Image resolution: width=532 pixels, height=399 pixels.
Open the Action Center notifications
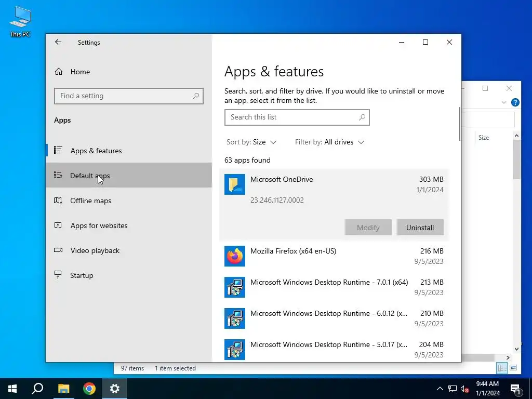pyautogui.click(x=516, y=389)
